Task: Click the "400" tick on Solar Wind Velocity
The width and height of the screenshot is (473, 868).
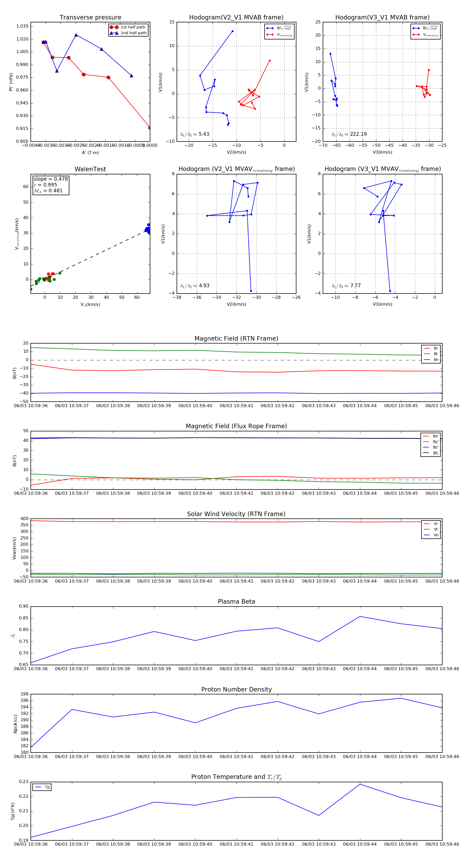Action: click(x=25, y=519)
